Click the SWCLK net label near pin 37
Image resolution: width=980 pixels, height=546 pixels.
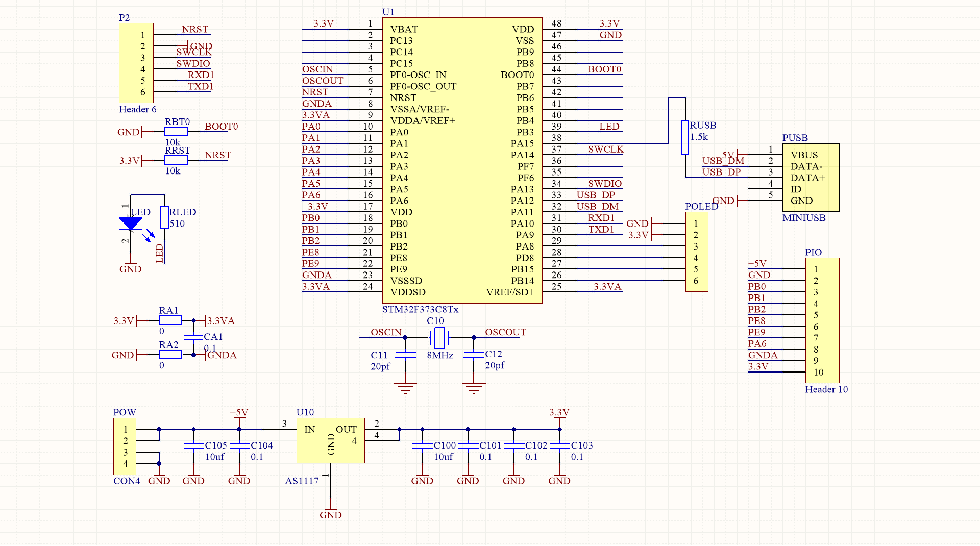pos(605,150)
